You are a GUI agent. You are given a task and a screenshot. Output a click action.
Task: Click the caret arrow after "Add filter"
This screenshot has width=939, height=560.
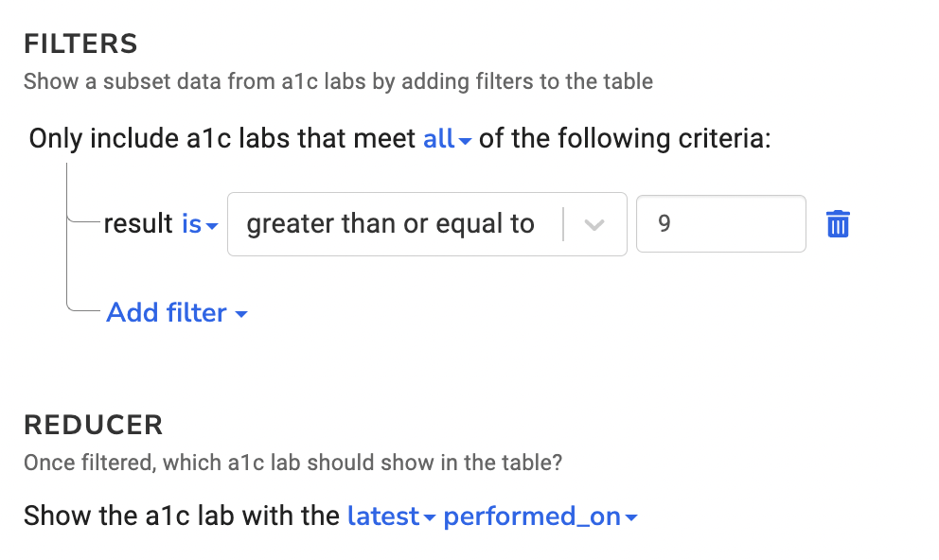click(241, 314)
